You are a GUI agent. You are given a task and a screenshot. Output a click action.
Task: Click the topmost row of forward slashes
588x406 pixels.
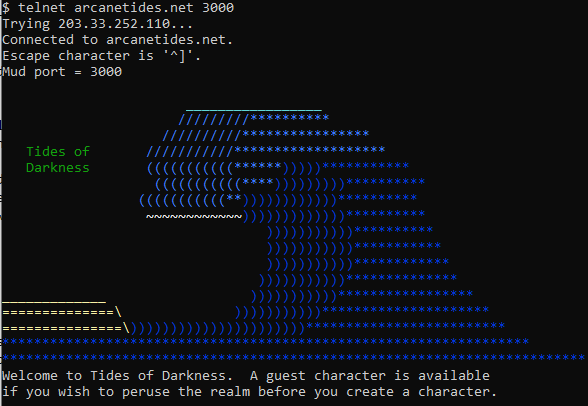click(x=214, y=120)
